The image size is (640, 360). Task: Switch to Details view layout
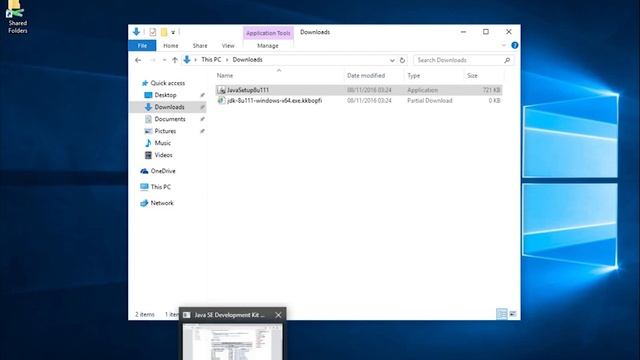502,314
